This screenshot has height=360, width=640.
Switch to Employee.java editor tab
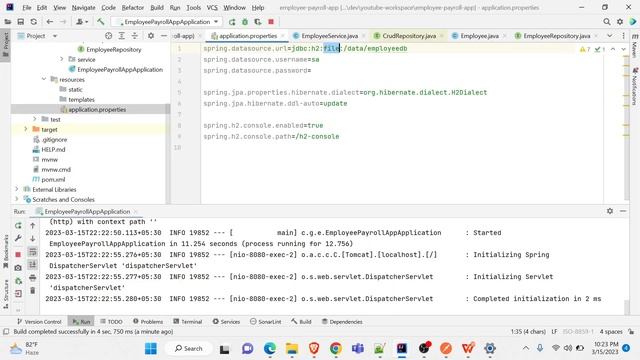[x=479, y=36]
